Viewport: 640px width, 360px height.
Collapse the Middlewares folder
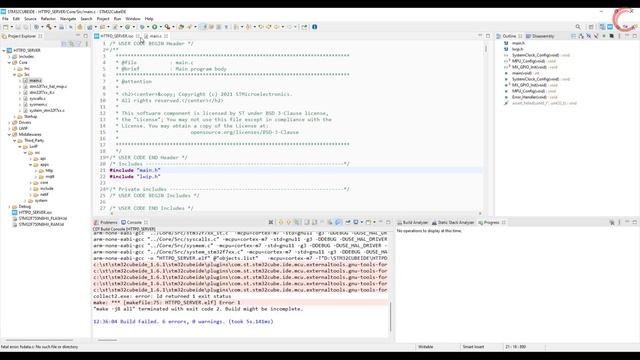(x=9, y=135)
